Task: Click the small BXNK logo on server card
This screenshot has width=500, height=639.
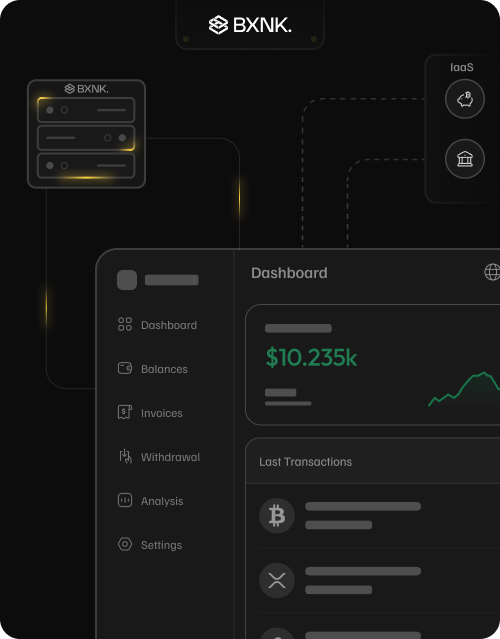Action: [x=86, y=88]
